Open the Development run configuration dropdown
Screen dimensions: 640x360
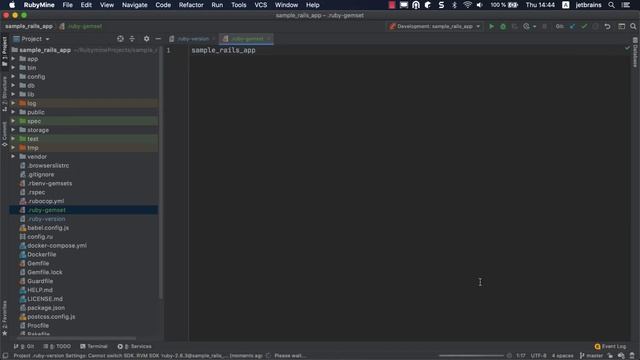pyautogui.click(x=434, y=27)
